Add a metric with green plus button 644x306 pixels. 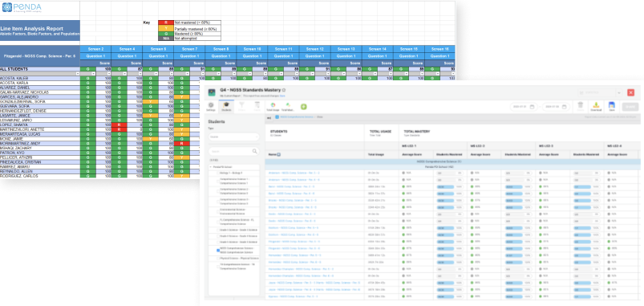pos(304,107)
